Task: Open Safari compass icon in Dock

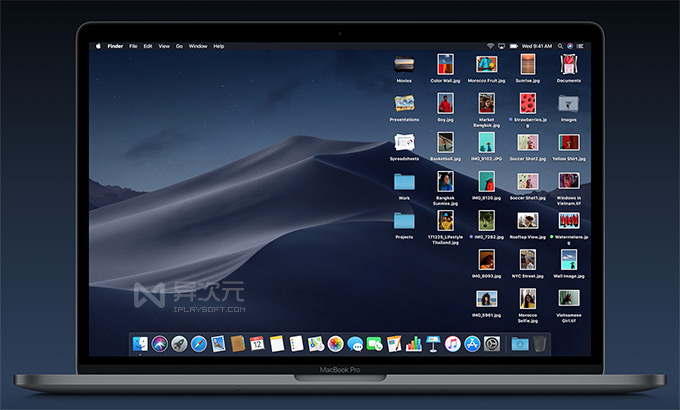Action: [x=198, y=343]
